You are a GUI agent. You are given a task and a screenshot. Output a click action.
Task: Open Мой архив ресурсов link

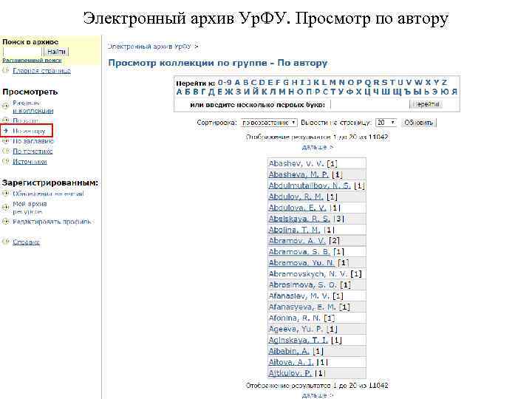pyautogui.click(x=30, y=208)
